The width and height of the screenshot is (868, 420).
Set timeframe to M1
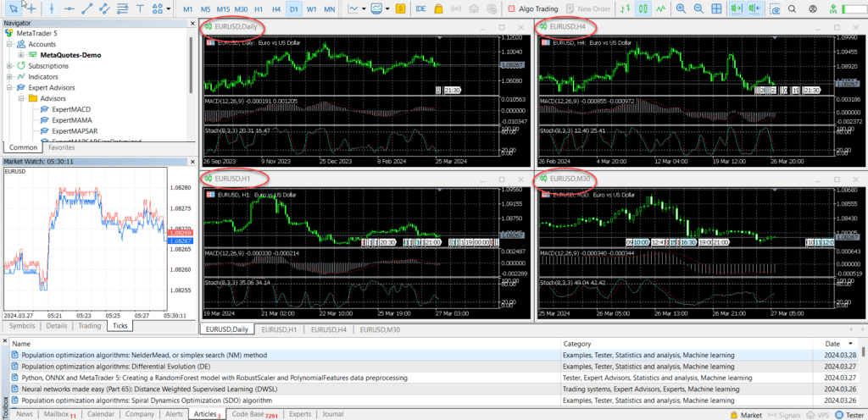coord(188,8)
